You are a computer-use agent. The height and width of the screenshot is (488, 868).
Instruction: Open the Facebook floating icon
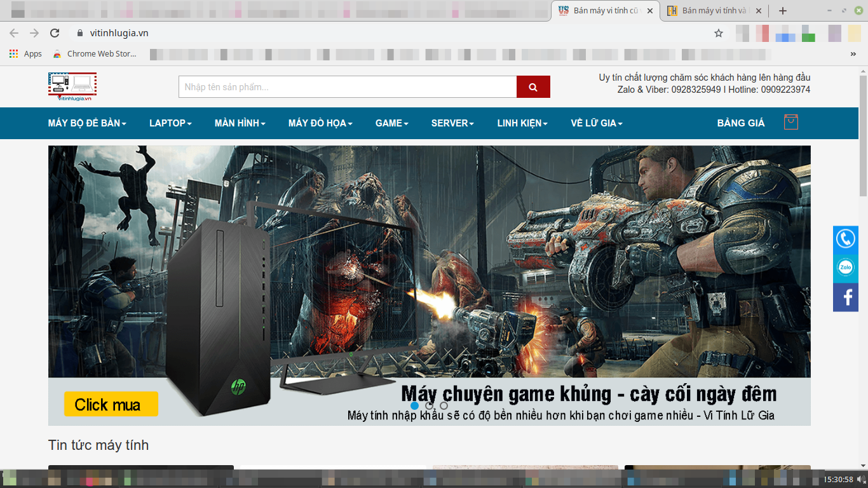[846, 297]
